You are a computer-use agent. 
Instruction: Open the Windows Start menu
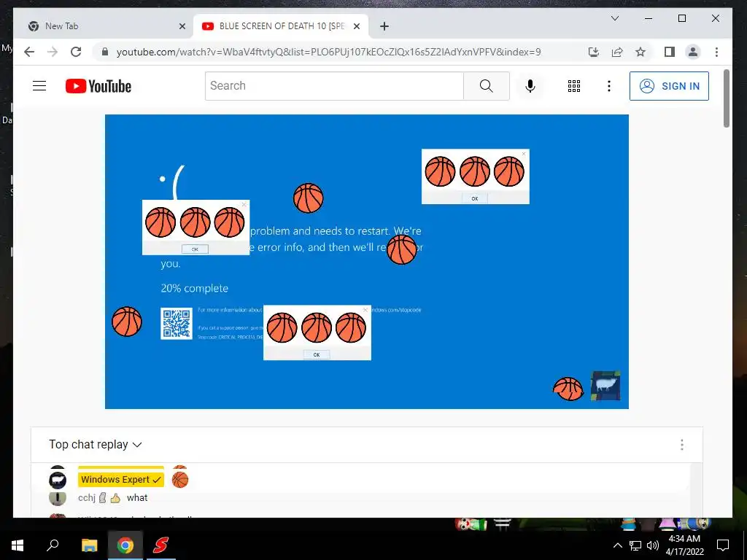[18, 545]
